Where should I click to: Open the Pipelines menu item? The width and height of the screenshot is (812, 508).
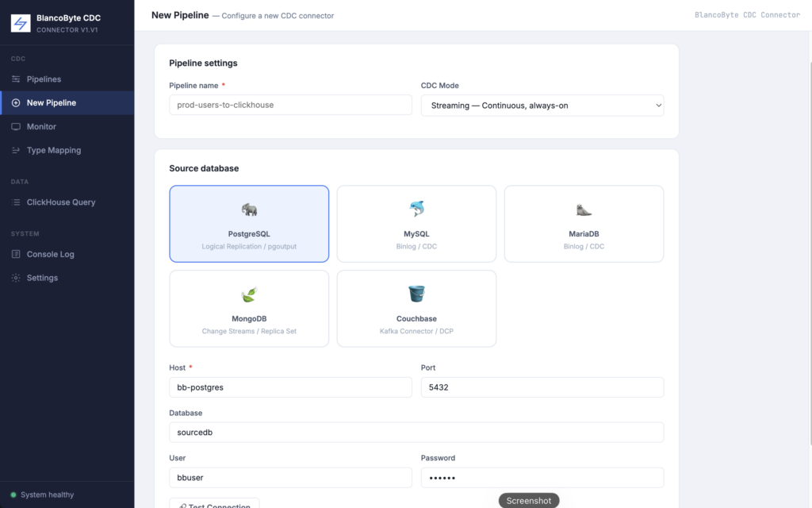[x=67, y=79]
